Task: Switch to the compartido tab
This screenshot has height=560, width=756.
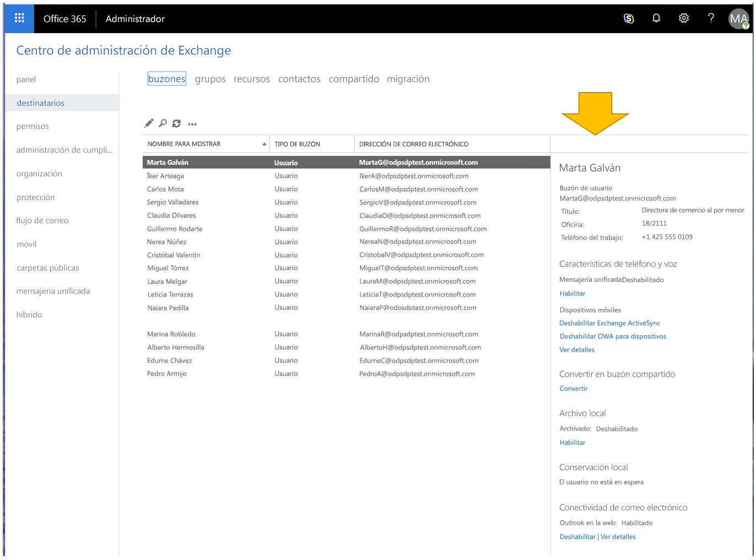Action: coord(354,79)
